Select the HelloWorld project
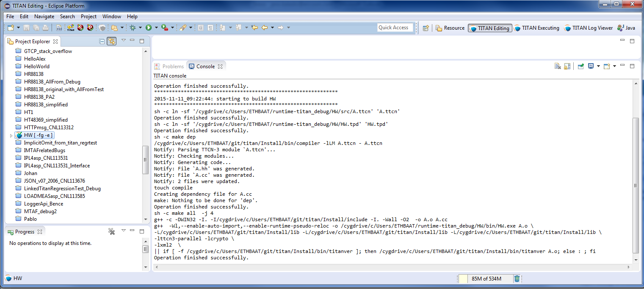This screenshot has width=644, height=289. coord(37,67)
